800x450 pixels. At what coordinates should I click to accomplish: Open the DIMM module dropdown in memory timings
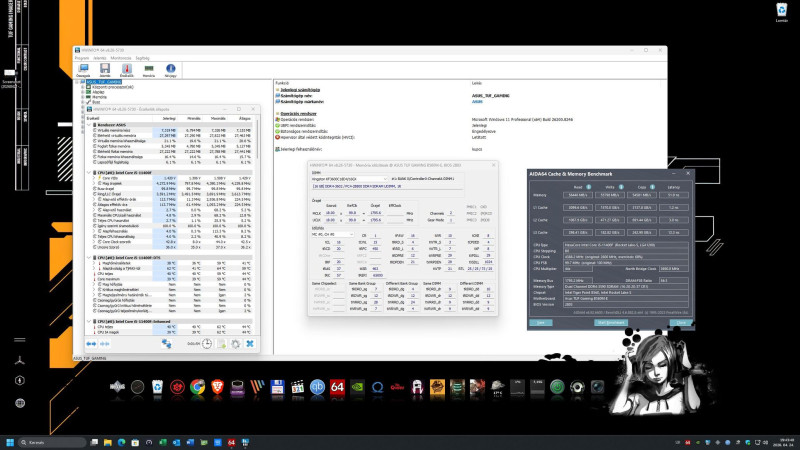[349, 179]
